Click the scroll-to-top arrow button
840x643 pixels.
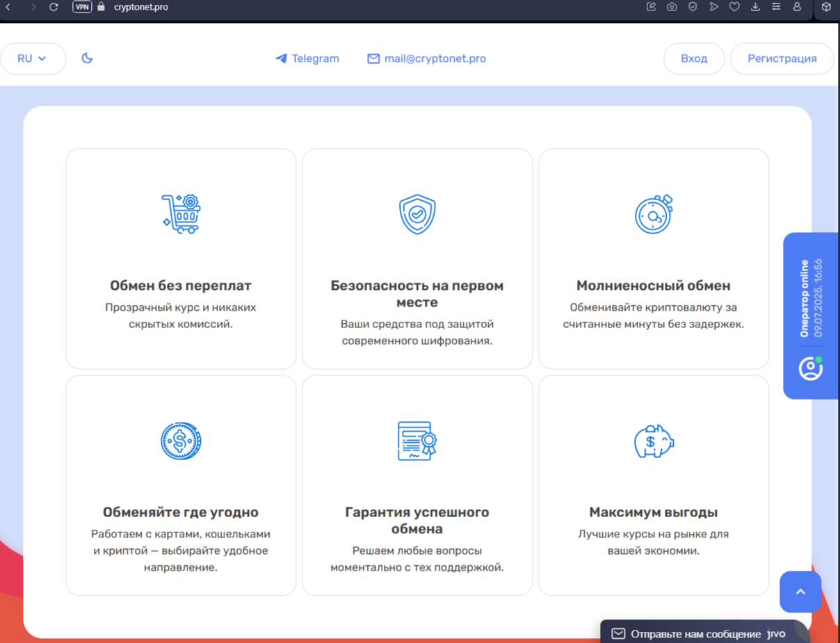(x=800, y=592)
